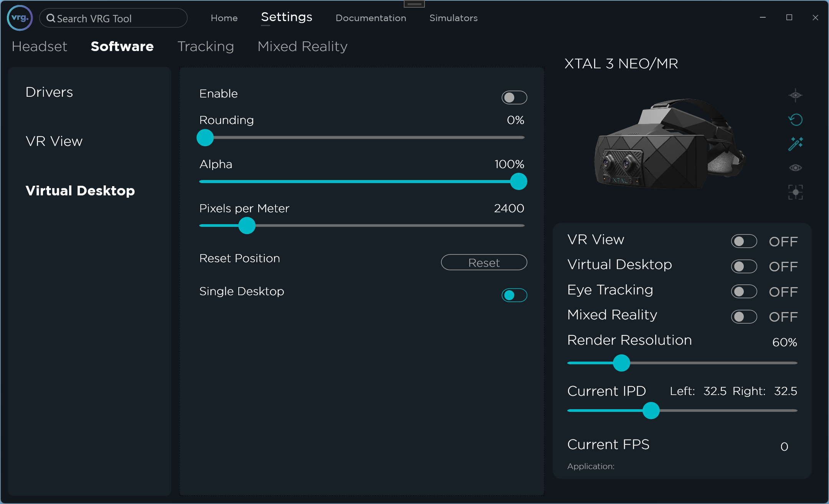This screenshot has height=504, width=829.
Task: Open the Drivers section in sidebar
Action: [49, 92]
